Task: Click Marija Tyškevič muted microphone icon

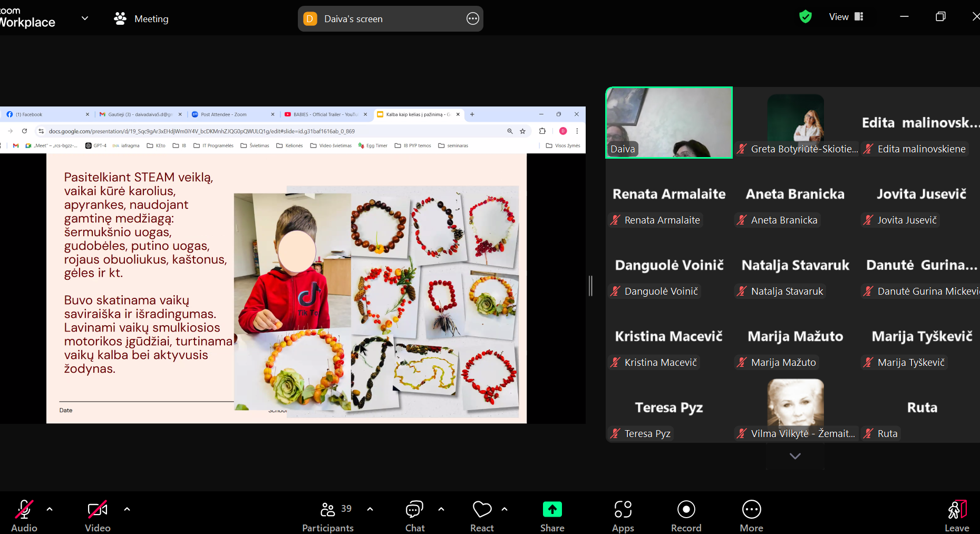Action: (868, 363)
